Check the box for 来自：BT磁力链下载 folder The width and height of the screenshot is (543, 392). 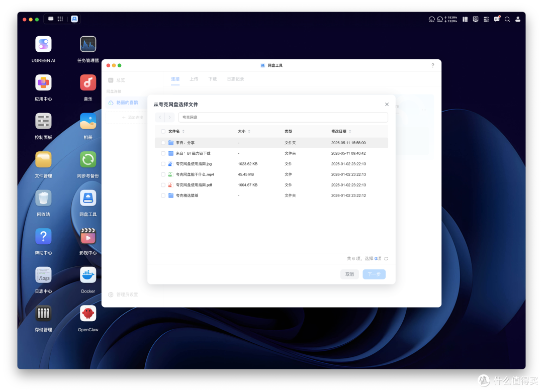[163, 153]
